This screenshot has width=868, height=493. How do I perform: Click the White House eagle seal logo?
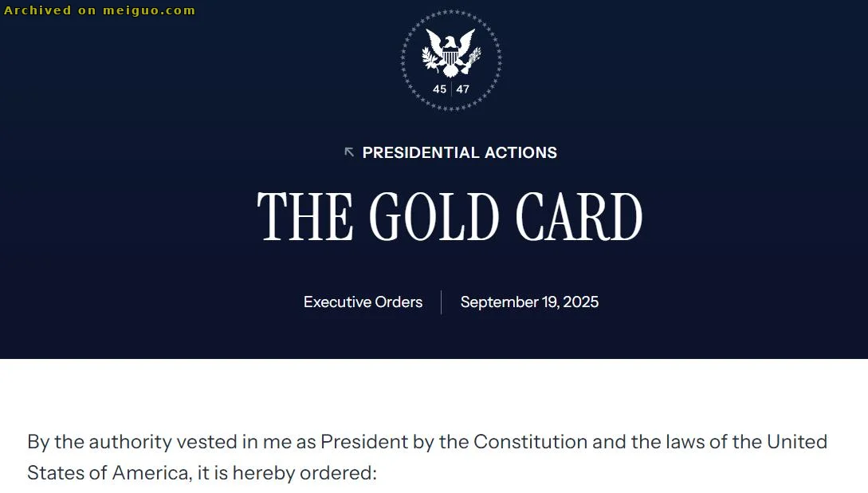click(451, 61)
